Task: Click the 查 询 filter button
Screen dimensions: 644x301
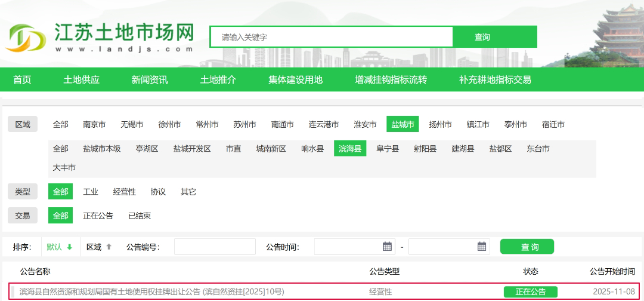Action: (x=527, y=247)
